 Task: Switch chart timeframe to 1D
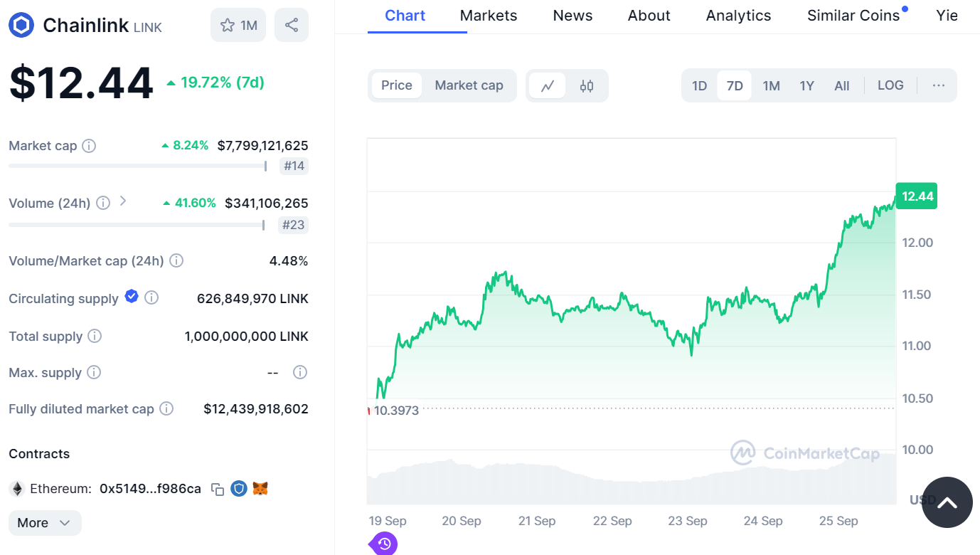tap(699, 85)
